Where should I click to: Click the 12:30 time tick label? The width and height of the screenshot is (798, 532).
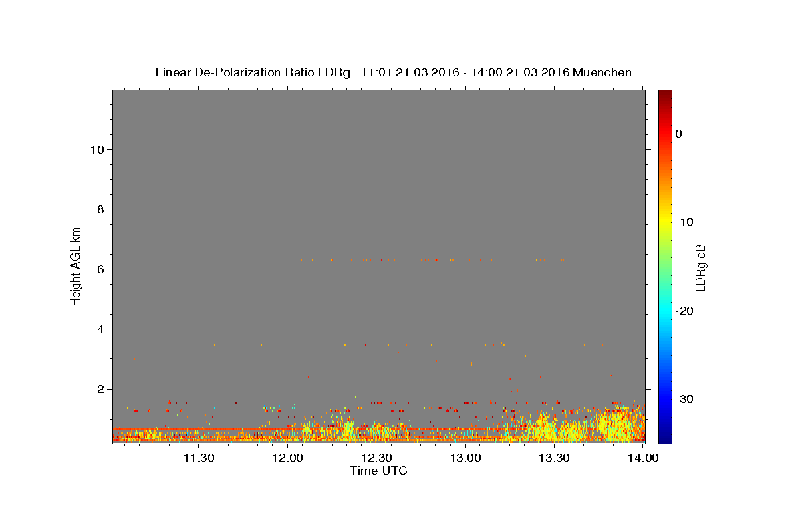click(x=376, y=458)
